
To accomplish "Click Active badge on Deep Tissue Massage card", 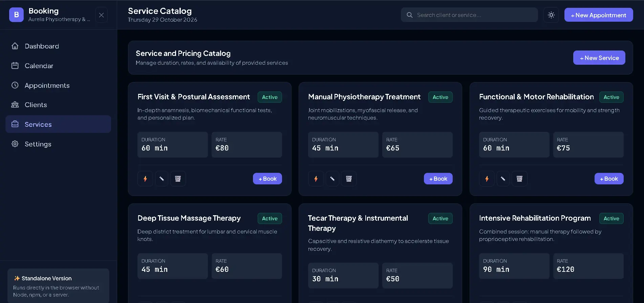I will click(270, 219).
